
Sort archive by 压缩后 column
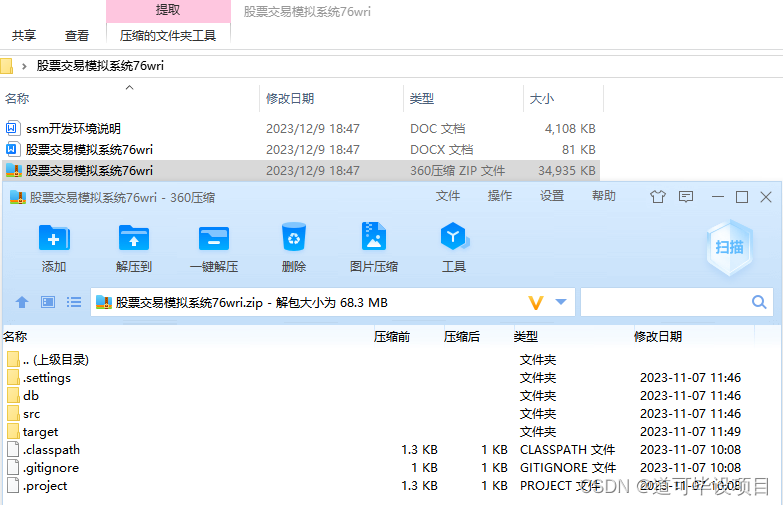[462, 337]
